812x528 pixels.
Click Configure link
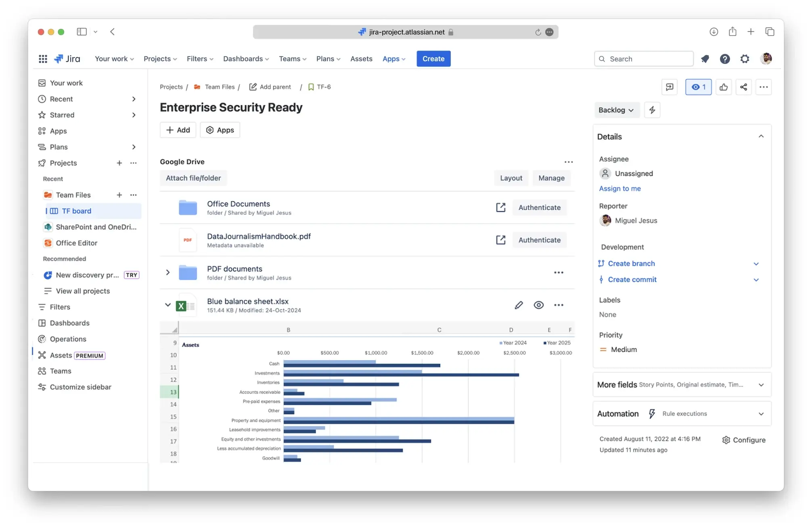(744, 440)
